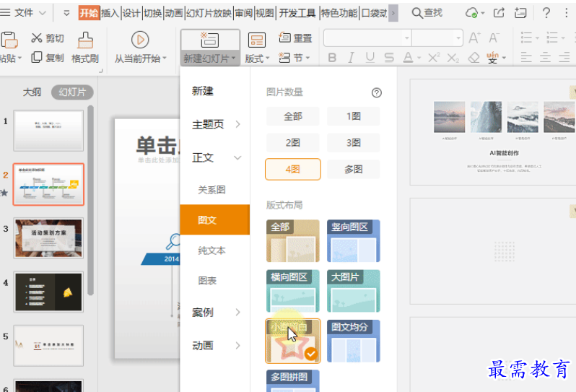The image size is (576, 392).
Task: Align text right
Action: point(564,57)
